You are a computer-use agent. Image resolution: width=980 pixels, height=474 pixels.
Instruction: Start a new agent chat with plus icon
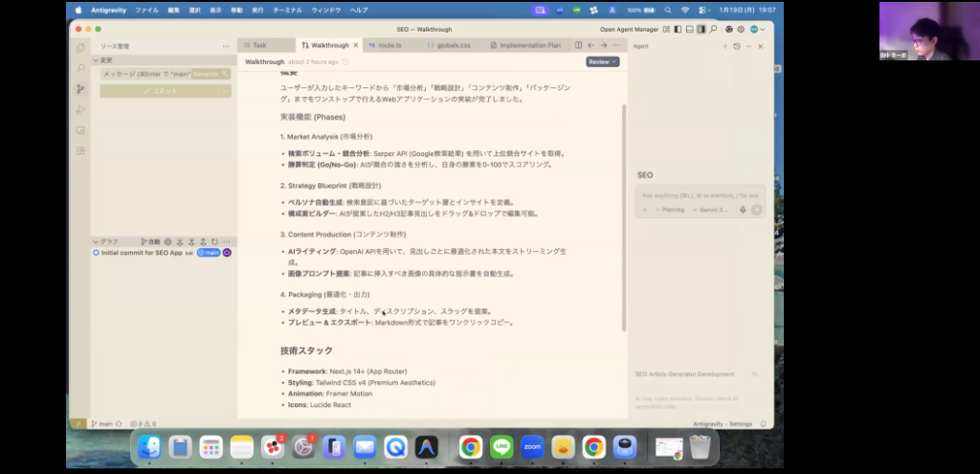724,46
